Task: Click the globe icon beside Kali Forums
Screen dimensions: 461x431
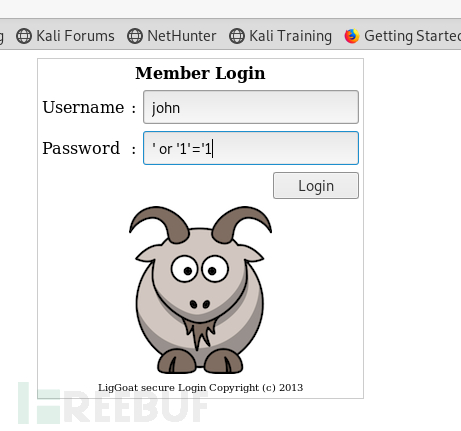Action: pos(24,36)
